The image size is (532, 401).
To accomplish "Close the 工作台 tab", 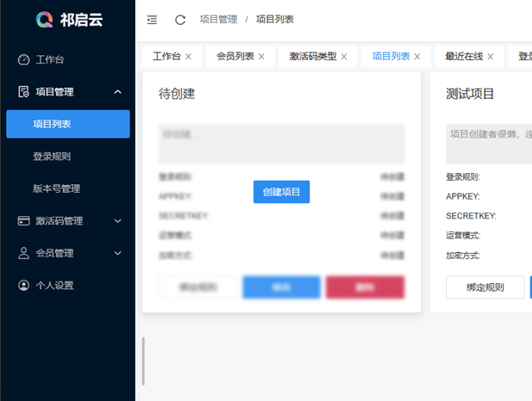I will point(188,57).
